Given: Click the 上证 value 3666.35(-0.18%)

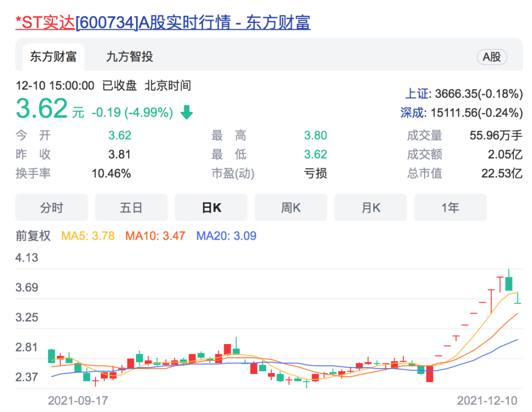Looking at the screenshot, I should pos(479,94).
